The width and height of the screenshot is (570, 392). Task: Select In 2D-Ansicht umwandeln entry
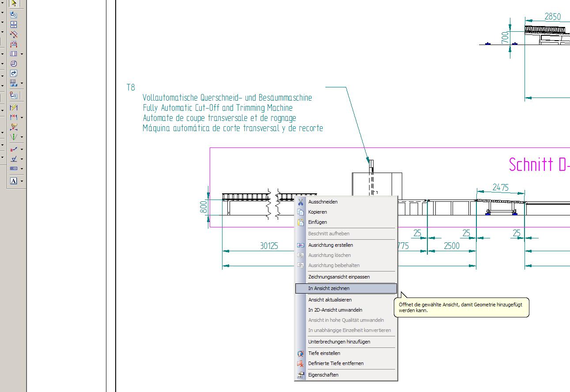coord(346,310)
